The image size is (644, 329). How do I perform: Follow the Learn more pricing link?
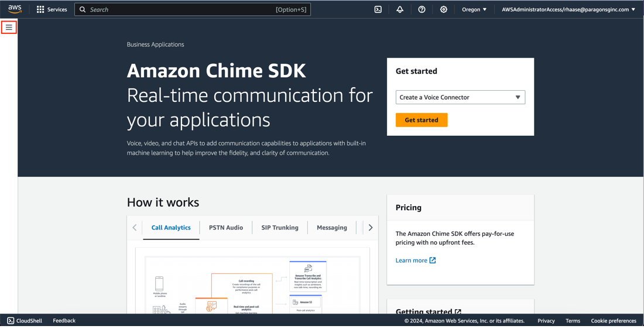[411, 261]
